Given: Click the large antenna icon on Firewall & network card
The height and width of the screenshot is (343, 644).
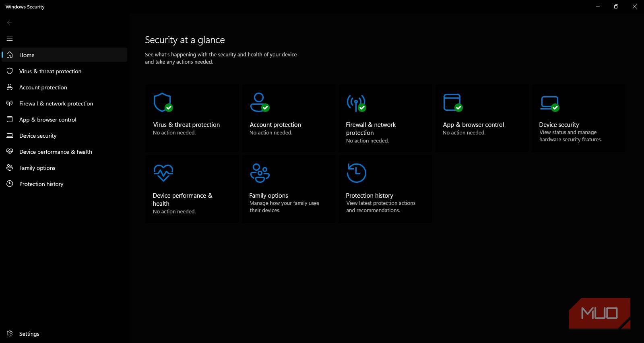Looking at the screenshot, I should point(356,102).
